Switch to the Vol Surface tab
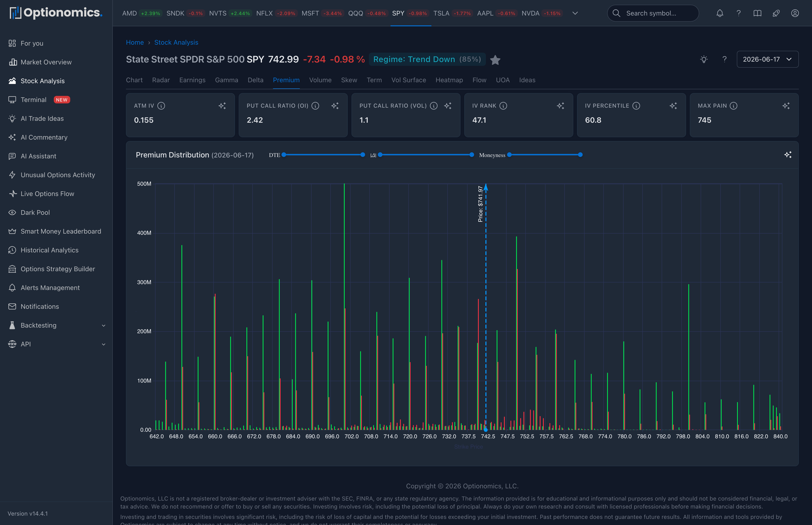Image resolution: width=812 pixels, height=525 pixels. coord(409,80)
